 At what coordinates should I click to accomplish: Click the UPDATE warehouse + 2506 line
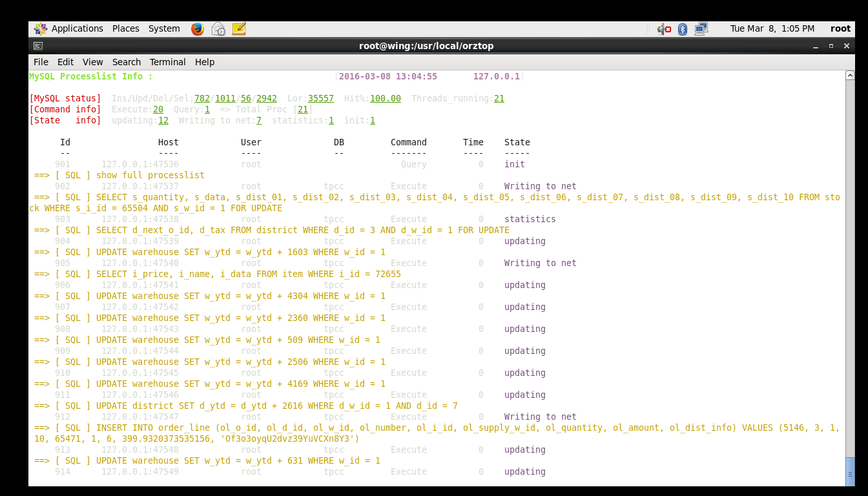click(210, 362)
